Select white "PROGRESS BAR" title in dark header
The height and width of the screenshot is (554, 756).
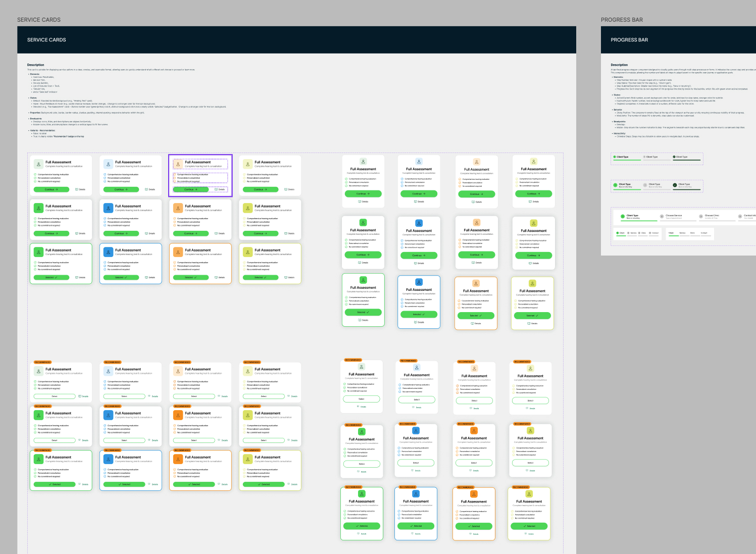click(x=629, y=40)
